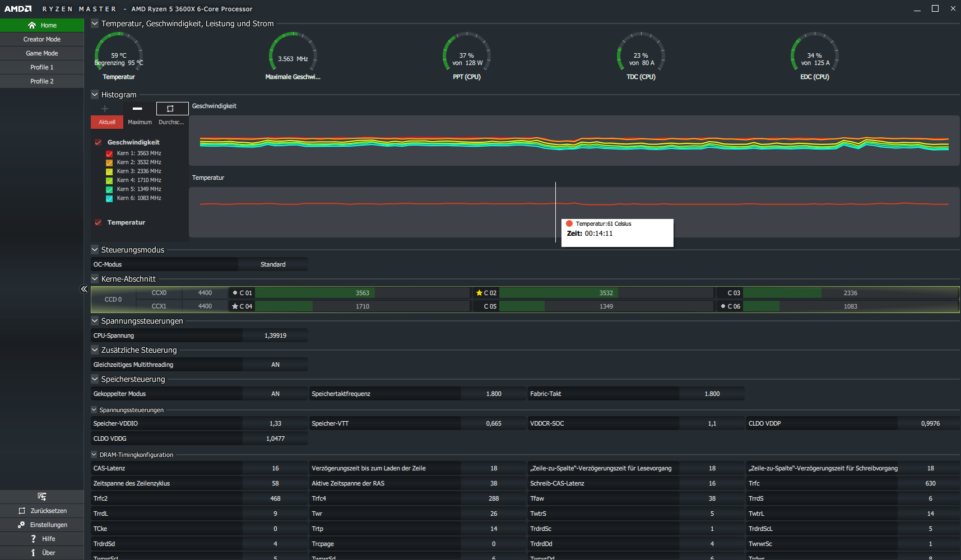Select the Durchschnitt histogram tab
The height and width of the screenshot is (560, 961).
click(171, 122)
